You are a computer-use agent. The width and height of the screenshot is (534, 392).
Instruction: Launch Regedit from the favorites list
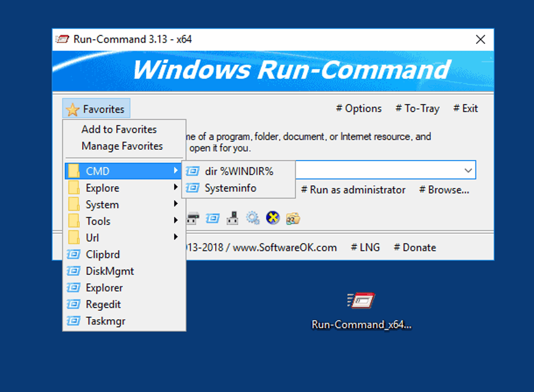[x=103, y=305]
